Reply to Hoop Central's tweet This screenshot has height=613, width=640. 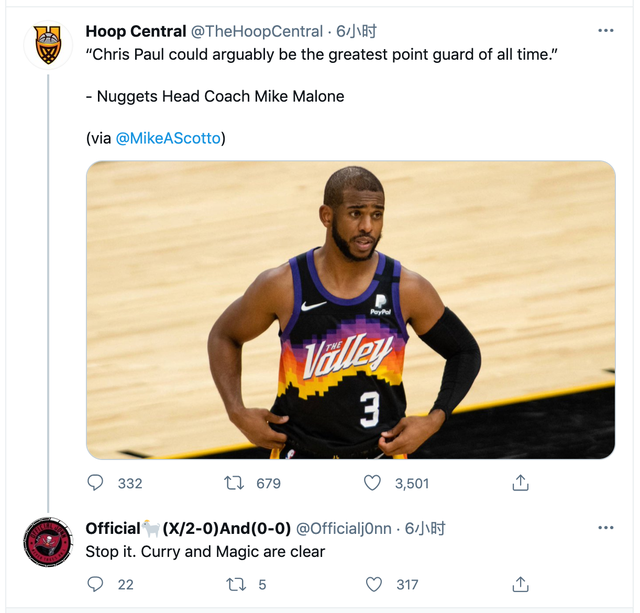96,483
